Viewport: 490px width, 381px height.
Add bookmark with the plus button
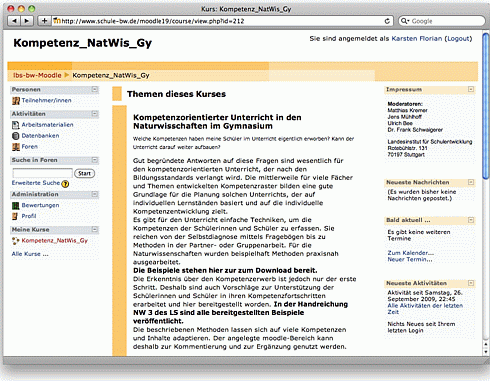click(44, 21)
